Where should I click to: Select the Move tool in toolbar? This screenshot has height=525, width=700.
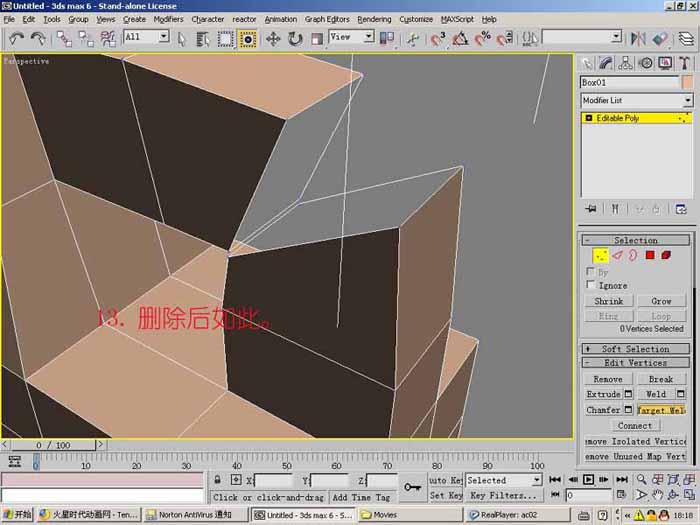pyautogui.click(x=273, y=39)
